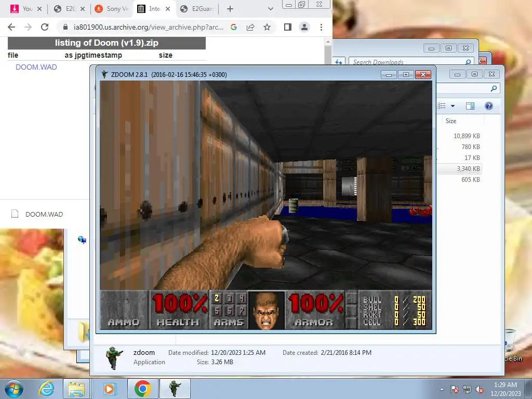This screenshot has width=532, height=399.
Task: Launch Internet Explorer from taskbar
Action: point(46,389)
